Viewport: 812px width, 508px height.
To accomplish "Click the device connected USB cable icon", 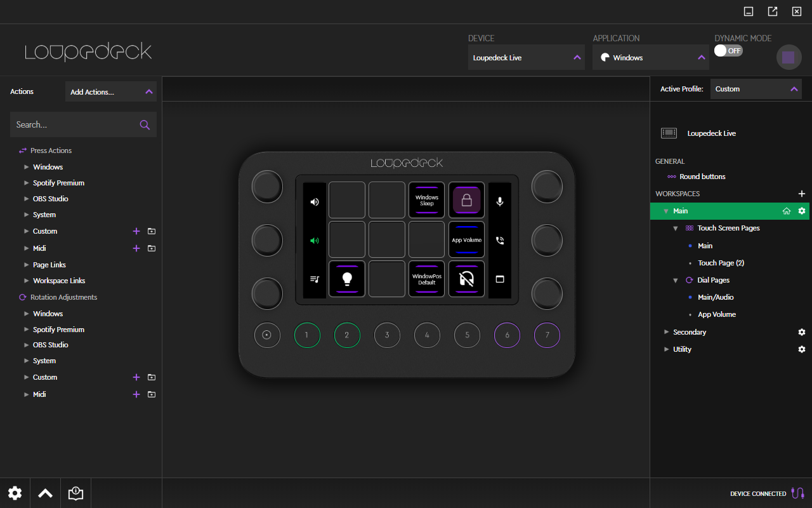I will point(798,493).
